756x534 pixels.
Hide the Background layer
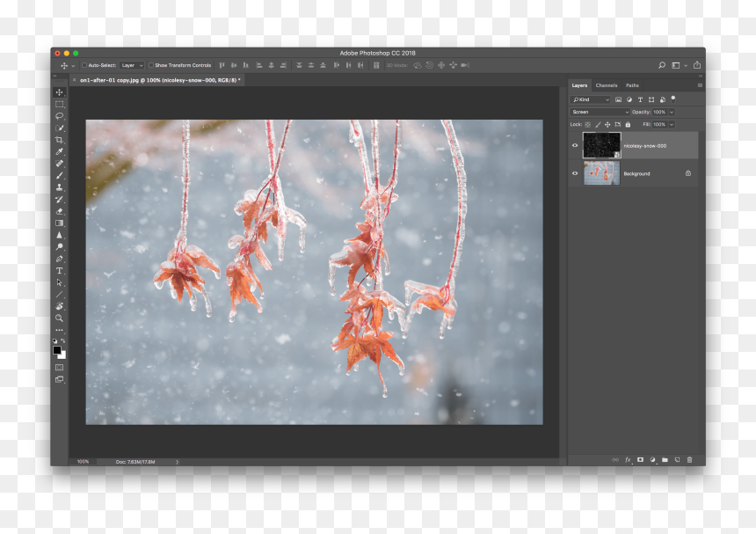click(575, 173)
